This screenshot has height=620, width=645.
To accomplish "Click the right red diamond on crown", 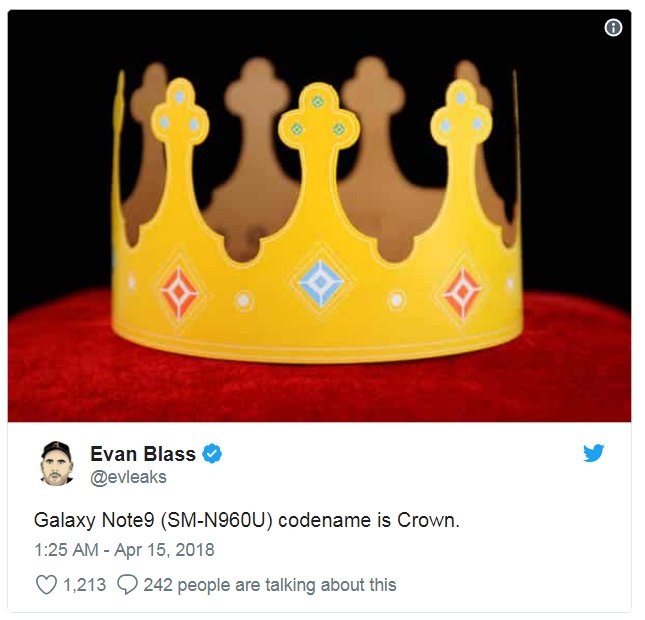I will [462, 292].
